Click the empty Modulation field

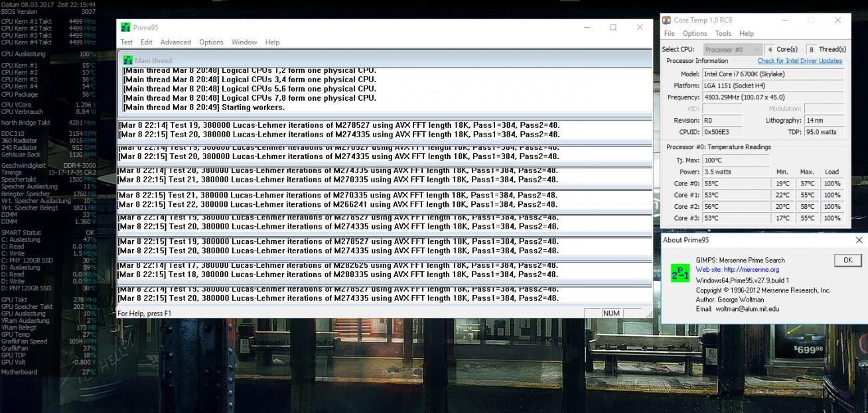coord(824,109)
